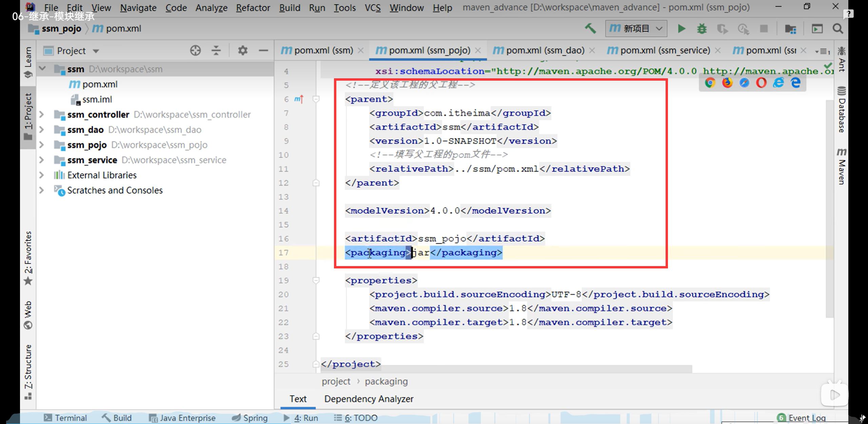Switch to Dependency Analyzer view

(369, 399)
